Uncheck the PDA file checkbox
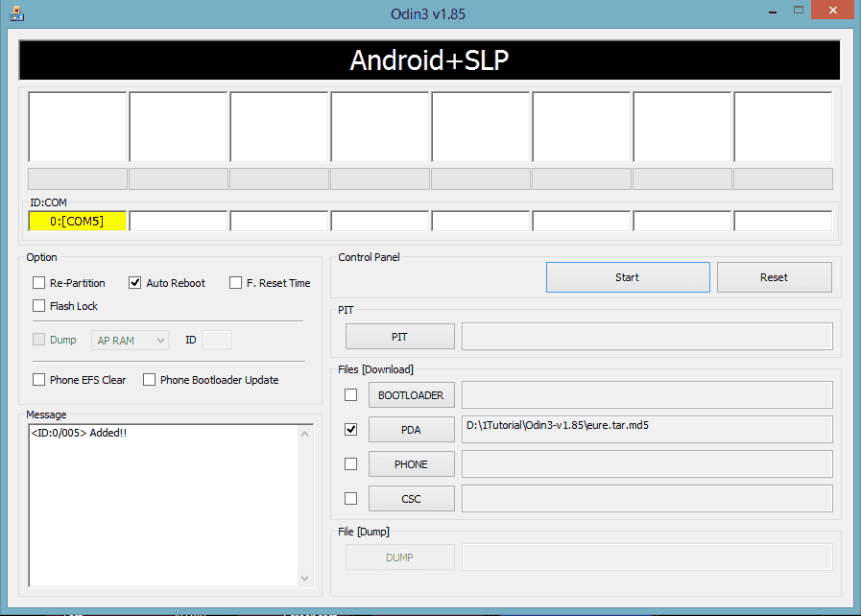 point(351,429)
